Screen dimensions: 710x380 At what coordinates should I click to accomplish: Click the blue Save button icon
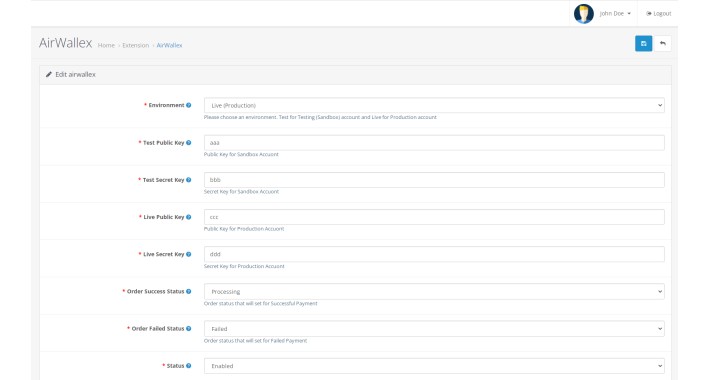click(x=643, y=43)
